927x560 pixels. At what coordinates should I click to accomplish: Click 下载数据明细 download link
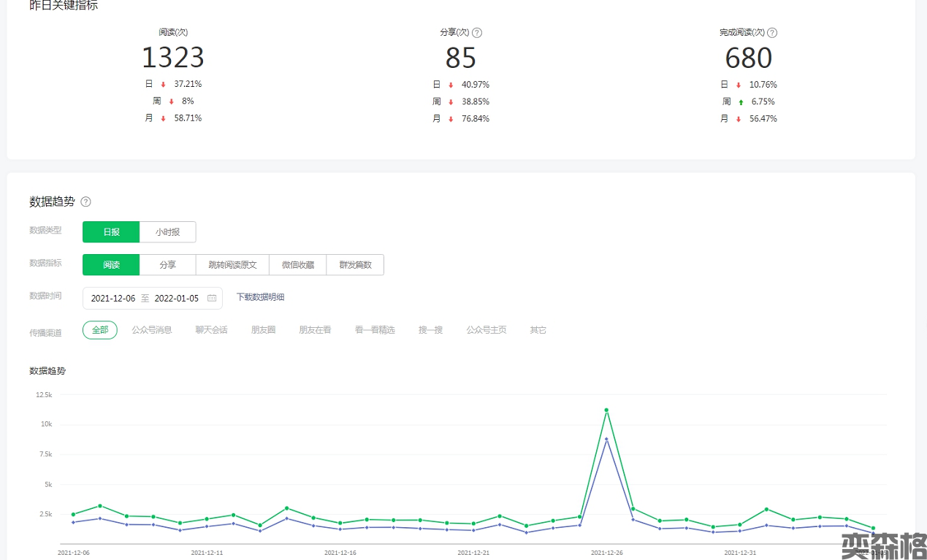260,297
